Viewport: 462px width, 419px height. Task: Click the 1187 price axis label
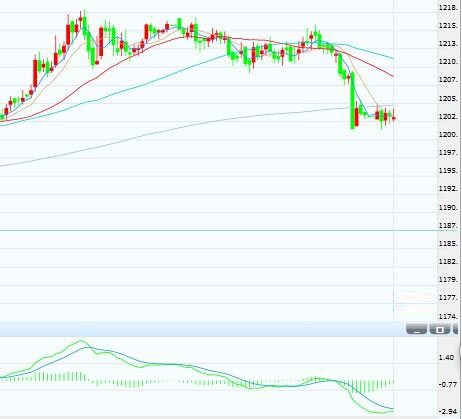[x=448, y=225]
